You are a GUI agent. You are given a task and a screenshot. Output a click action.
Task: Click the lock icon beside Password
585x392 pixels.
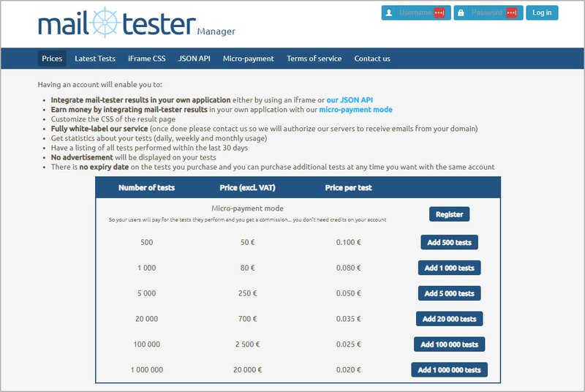tap(461, 12)
